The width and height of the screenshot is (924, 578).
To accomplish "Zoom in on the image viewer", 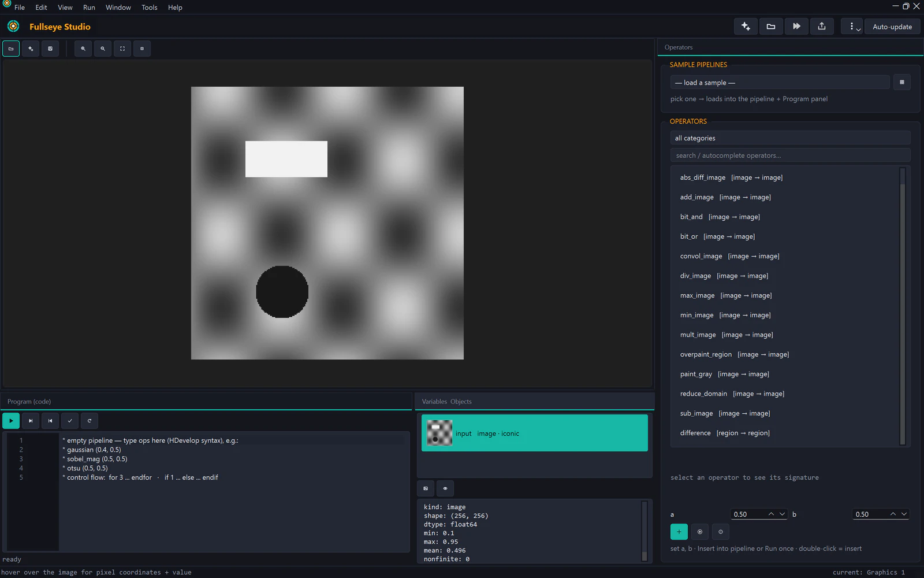I will click(x=83, y=49).
